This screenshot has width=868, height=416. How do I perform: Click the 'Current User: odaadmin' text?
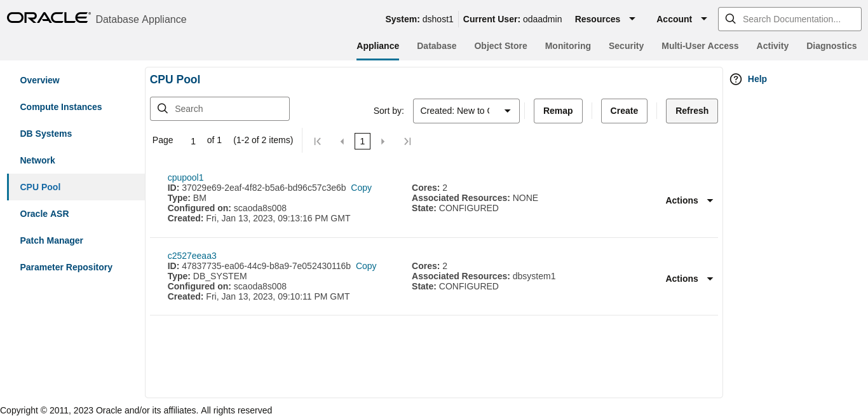tap(512, 19)
